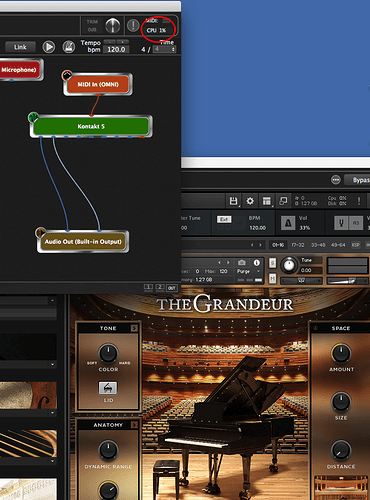Screen dimensions: 370x500
Task: Click the panic exclamation button in host
Action: tap(133, 25)
